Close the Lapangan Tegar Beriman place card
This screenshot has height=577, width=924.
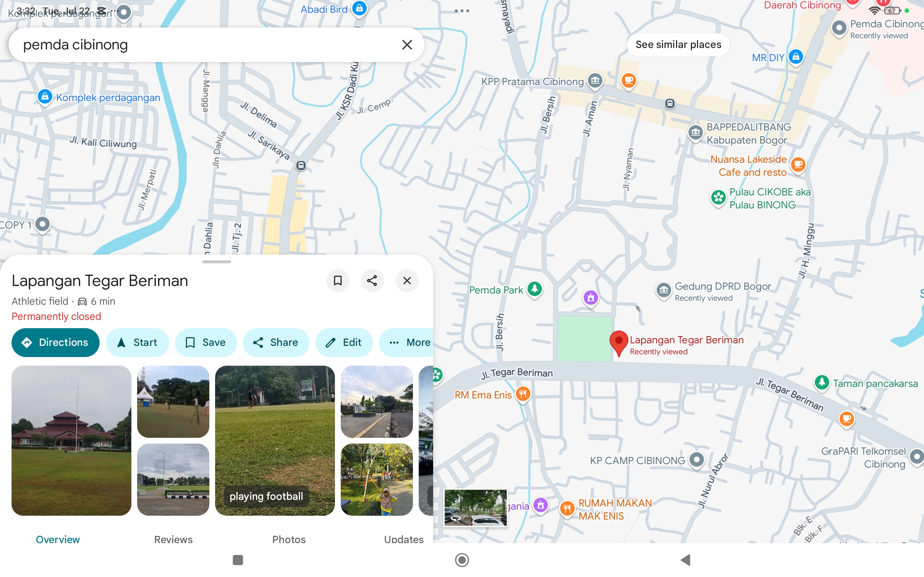click(x=407, y=281)
